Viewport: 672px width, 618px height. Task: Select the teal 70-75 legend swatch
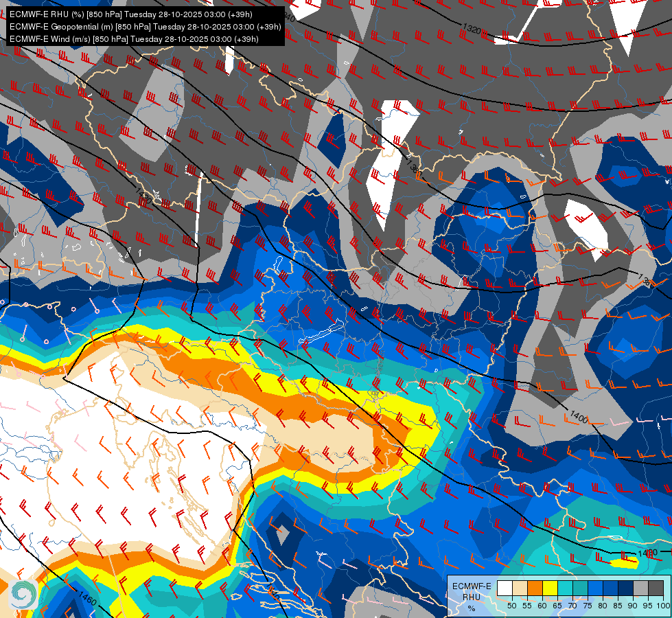(580, 588)
